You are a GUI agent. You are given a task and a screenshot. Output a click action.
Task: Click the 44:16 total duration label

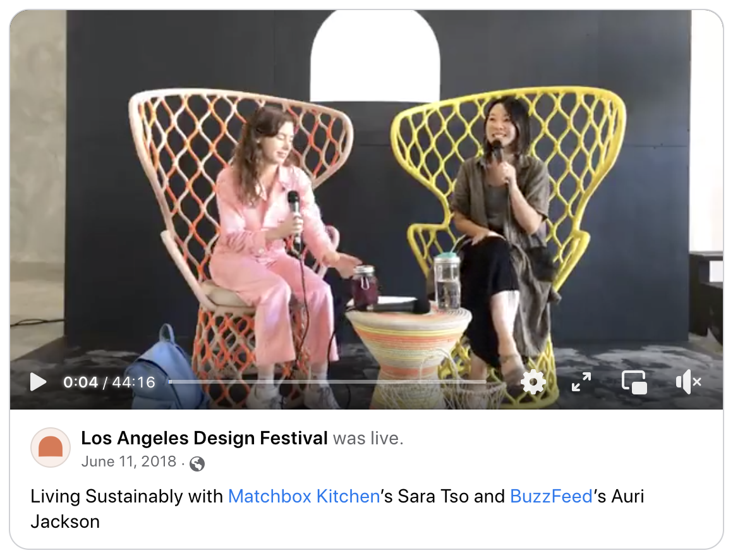pos(133,382)
